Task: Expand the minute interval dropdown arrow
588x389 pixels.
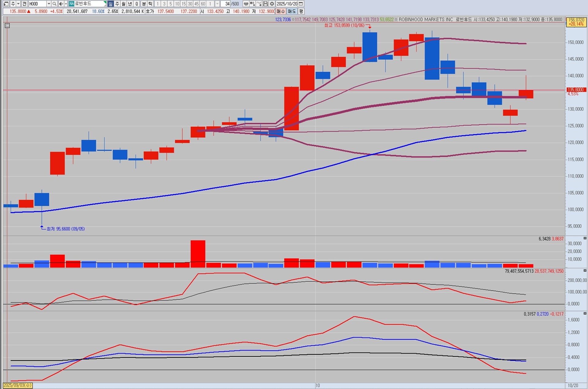Action: point(217,4)
